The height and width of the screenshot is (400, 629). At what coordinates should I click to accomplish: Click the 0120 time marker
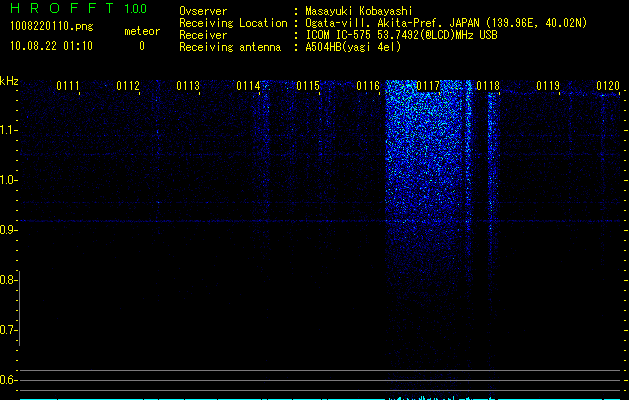pos(608,86)
